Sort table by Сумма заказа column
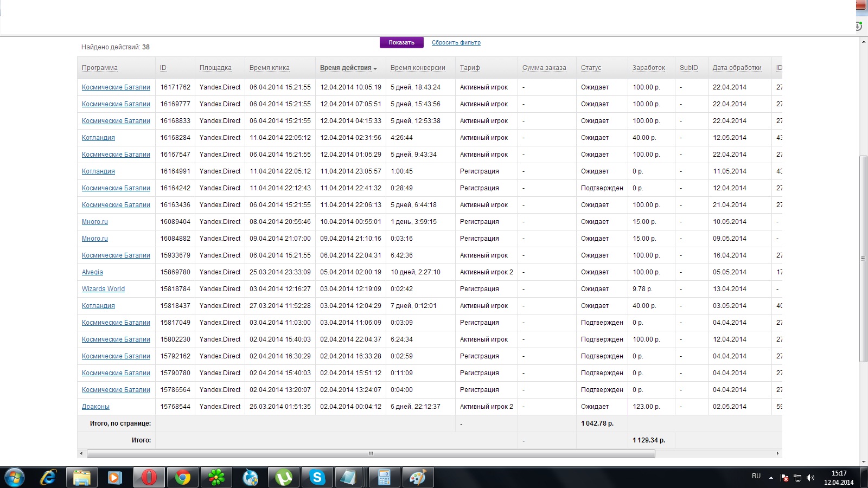The width and height of the screenshot is (868, 488). pos(544,68)
